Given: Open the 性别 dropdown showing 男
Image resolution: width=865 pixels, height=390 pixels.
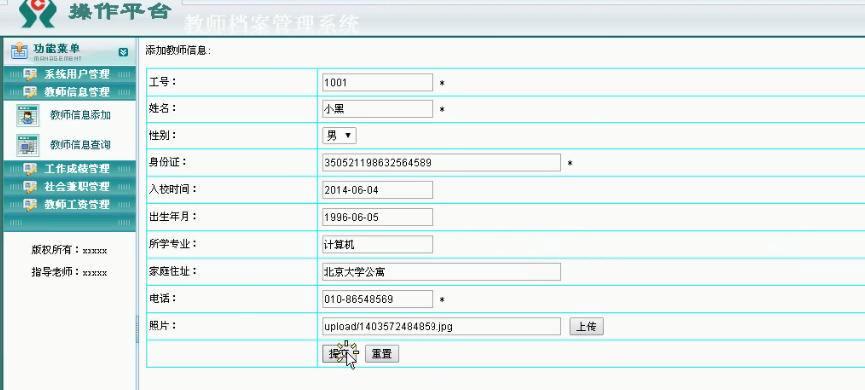Looking at the screenshot, I should pos(339,136).
